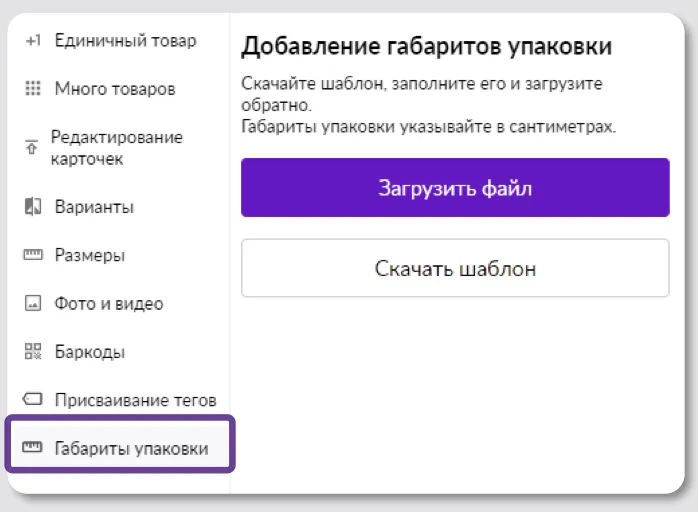
Task: Click the ruler icon next to Размеры
Action: tap(33, 255)
